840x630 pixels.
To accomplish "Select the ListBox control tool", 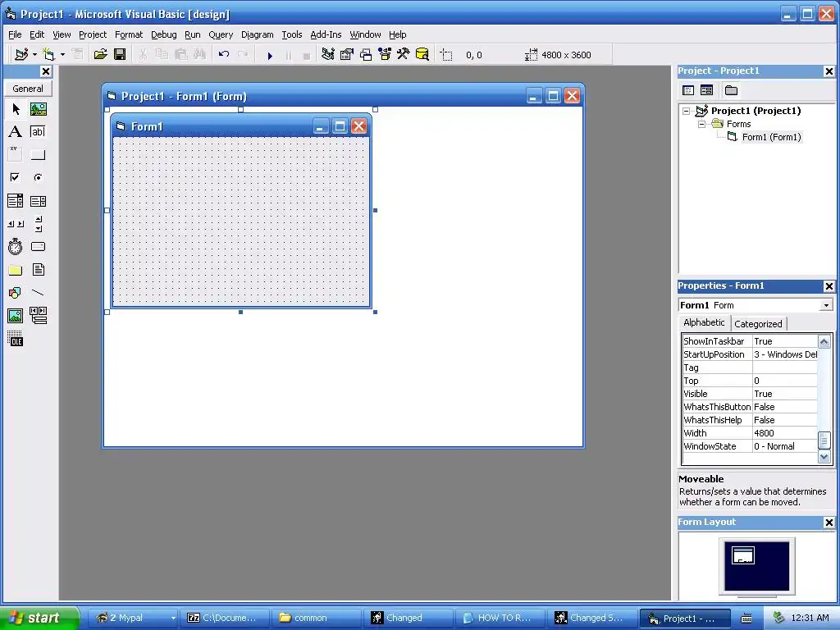I will (x=38, y=201).
